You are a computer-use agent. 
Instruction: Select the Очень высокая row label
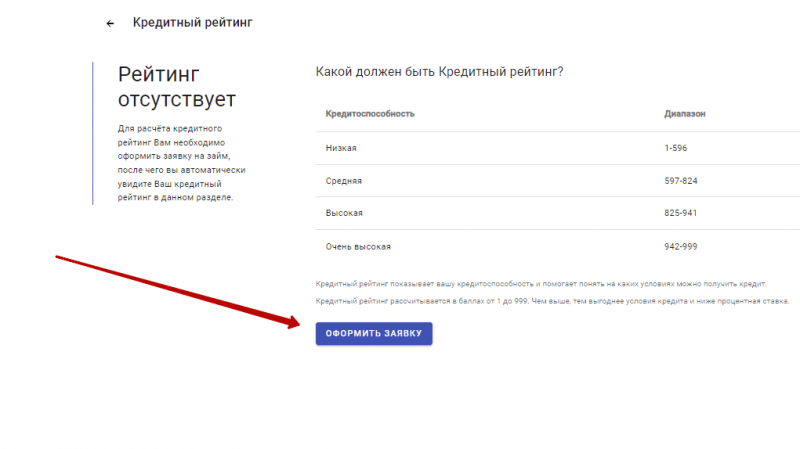point(358,246)
